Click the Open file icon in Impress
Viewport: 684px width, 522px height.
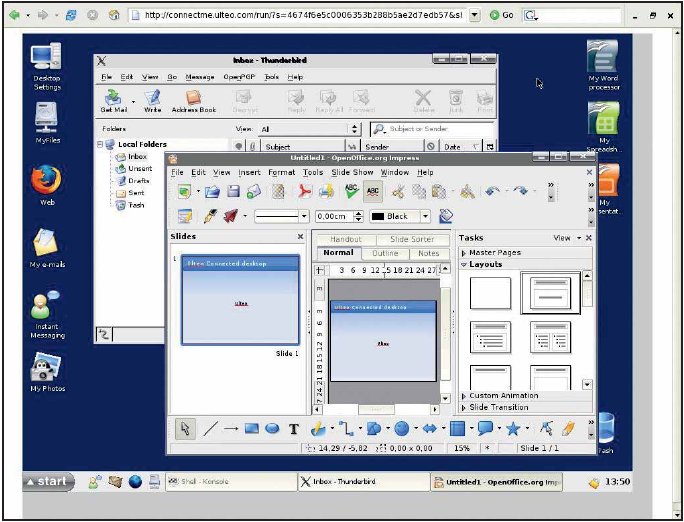[212, 192]
